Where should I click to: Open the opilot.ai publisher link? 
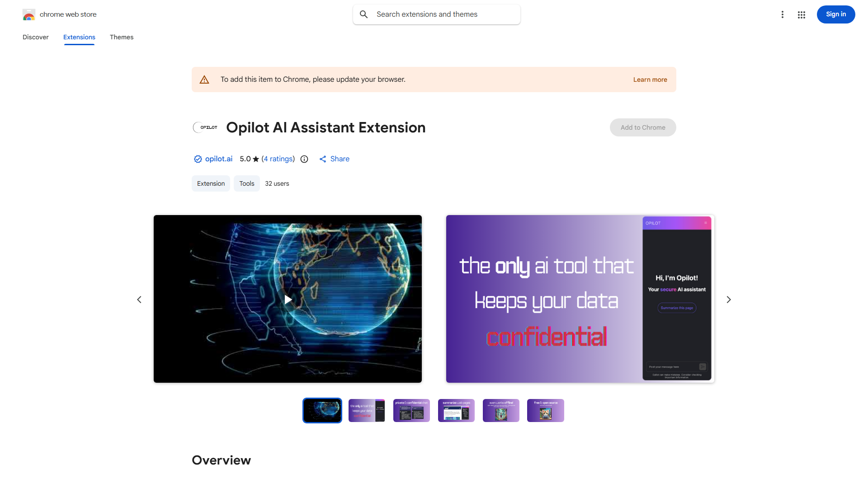pos(219,159)
